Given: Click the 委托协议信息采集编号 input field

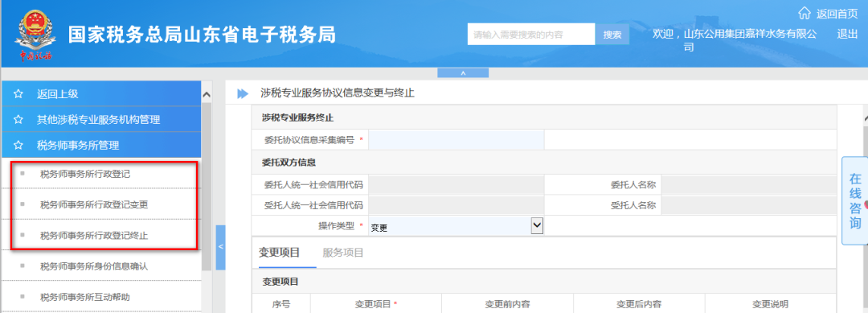Looking at the screenshot, I should pos(457,140).
